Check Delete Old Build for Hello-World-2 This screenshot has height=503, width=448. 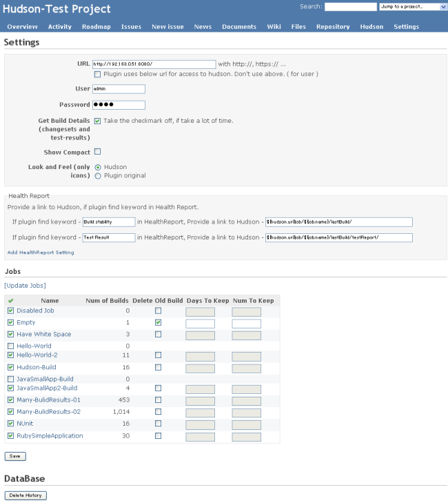coord(158,355)
